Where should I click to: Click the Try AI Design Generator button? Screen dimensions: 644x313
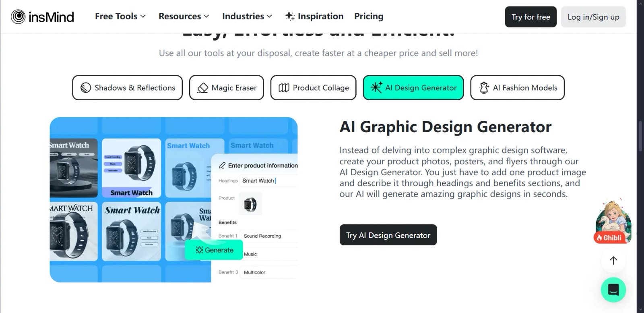[x=388, y=235]
